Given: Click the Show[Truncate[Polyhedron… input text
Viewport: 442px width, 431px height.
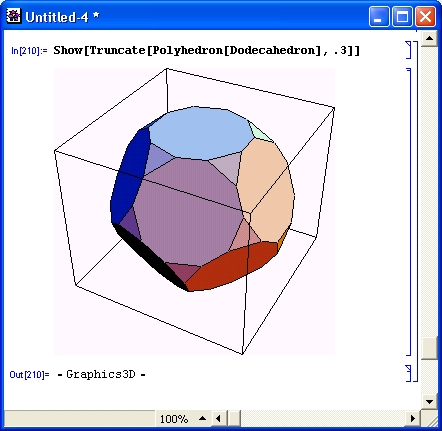Looking at the screenshot, I should (x=206, y=50).
